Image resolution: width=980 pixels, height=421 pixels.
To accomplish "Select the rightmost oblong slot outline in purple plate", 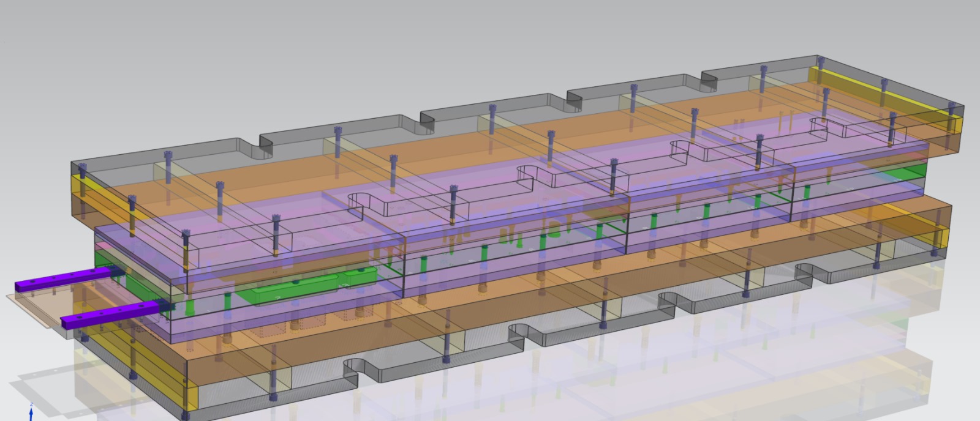I will pos(824,127).
